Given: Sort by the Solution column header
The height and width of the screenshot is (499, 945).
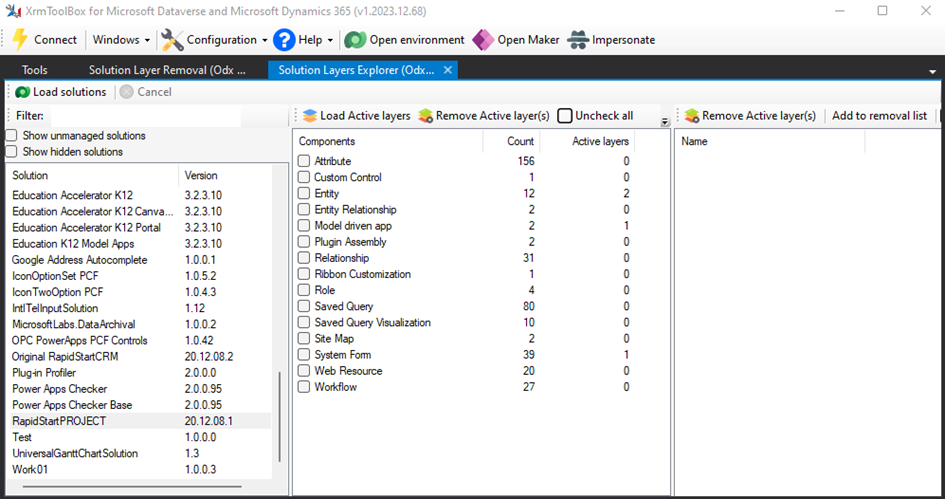Looking at the screenshot, I should point(92,175).
